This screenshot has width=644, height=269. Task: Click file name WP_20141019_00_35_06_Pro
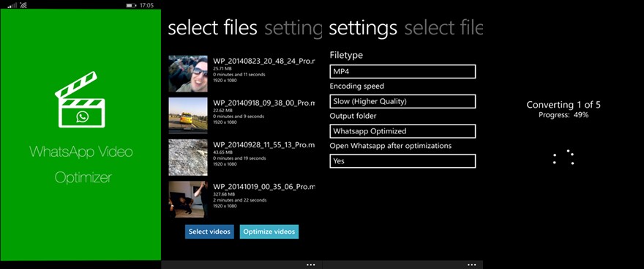click(264, 187)
